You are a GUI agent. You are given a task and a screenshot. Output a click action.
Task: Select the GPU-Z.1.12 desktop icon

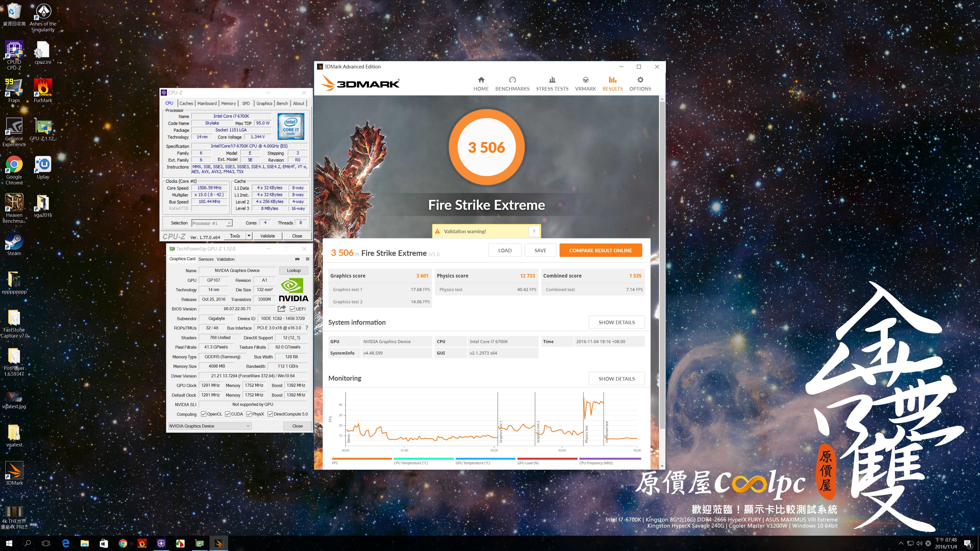tap(43, 129)
